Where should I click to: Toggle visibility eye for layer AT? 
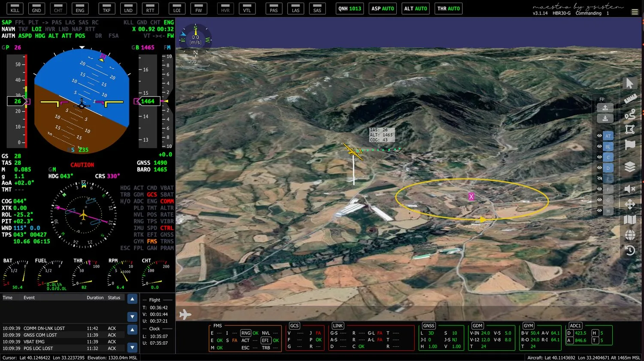pos(599,136)
